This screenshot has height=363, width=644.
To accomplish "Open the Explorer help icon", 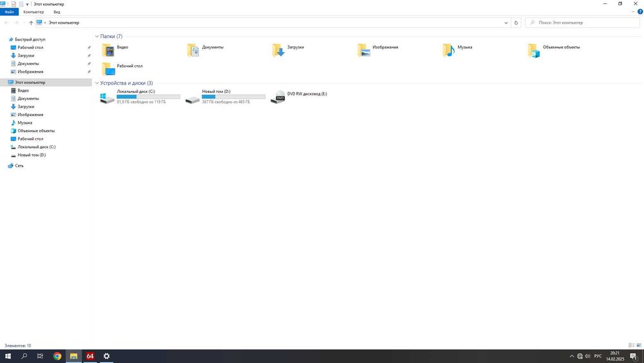I will (x=640, y=12).
